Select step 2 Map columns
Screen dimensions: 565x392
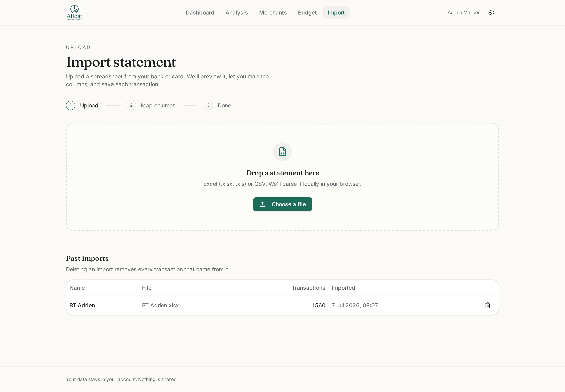click(151, 105)
